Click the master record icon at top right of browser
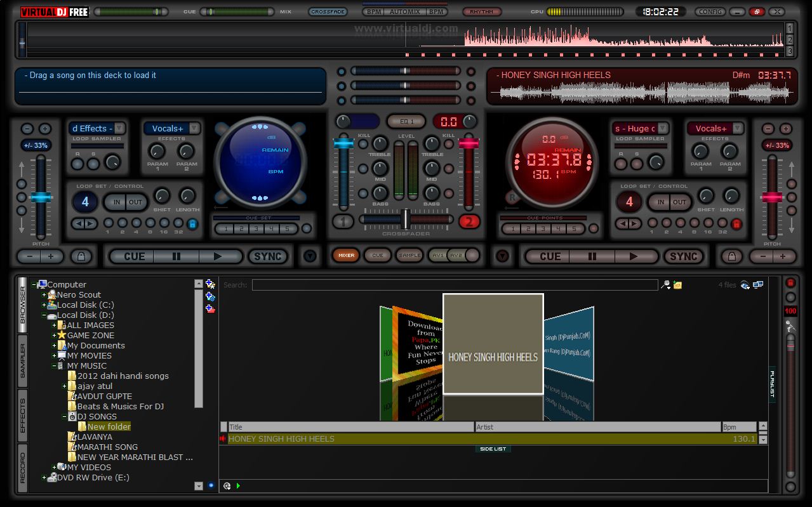Image resolution: width=812 pixels, height=507 pixels. [x=790, y=283]
